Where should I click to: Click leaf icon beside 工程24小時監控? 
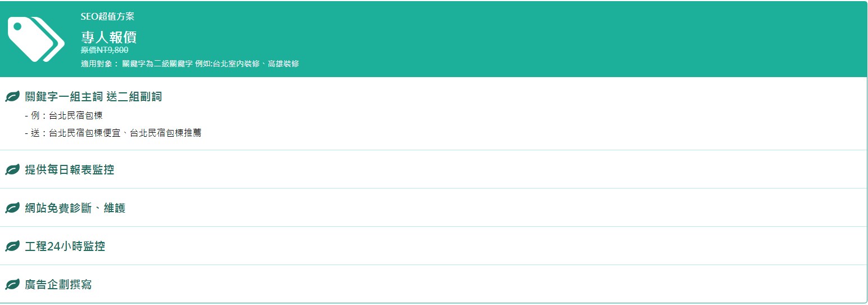pos(12,246)
